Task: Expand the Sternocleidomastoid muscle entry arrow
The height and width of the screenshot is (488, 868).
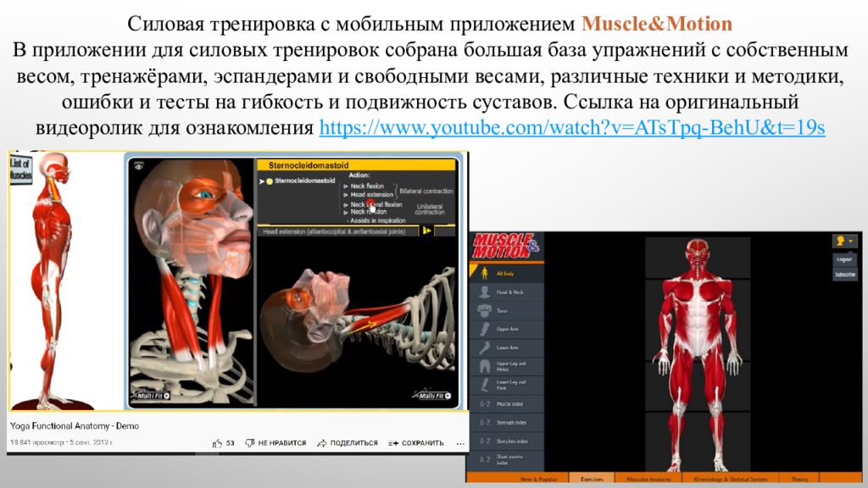Action: coord(262,181)
